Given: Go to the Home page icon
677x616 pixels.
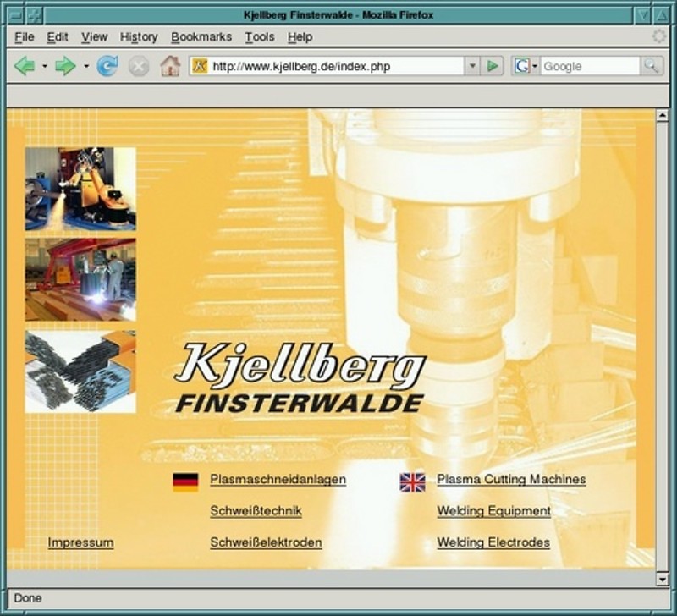Looking at the screenshot, I should 171,66.
